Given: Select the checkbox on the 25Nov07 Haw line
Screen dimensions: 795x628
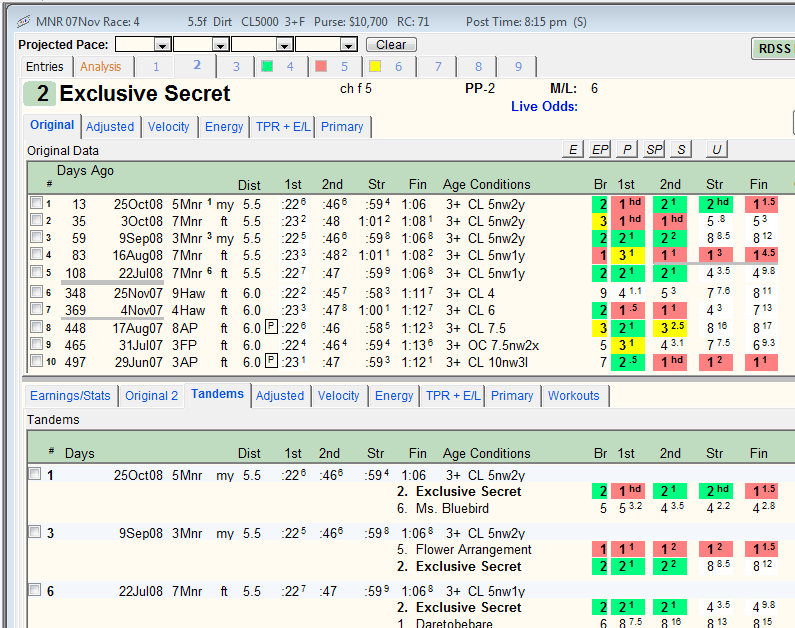Looking at the screenshot, I should [x=36, y=291].
